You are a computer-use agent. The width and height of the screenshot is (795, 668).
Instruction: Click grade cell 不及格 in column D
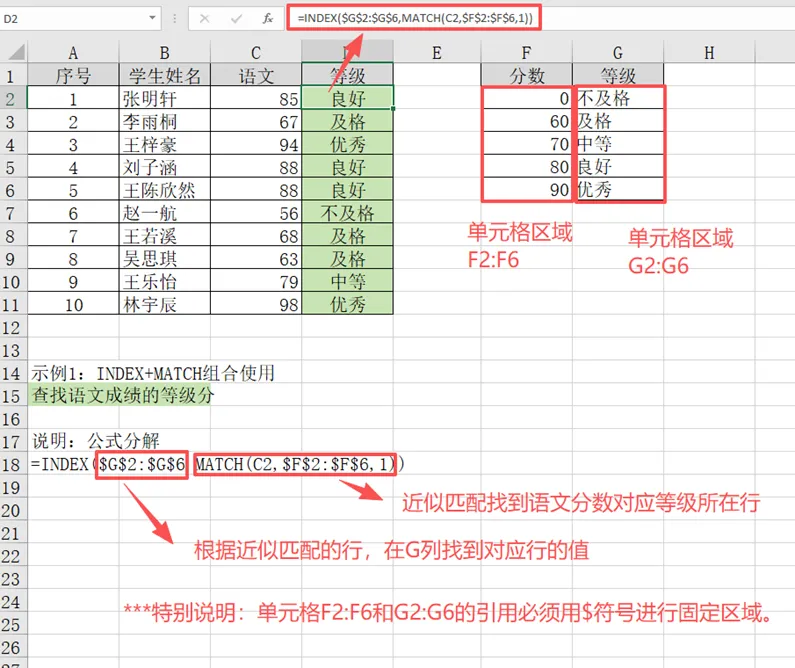347,212
